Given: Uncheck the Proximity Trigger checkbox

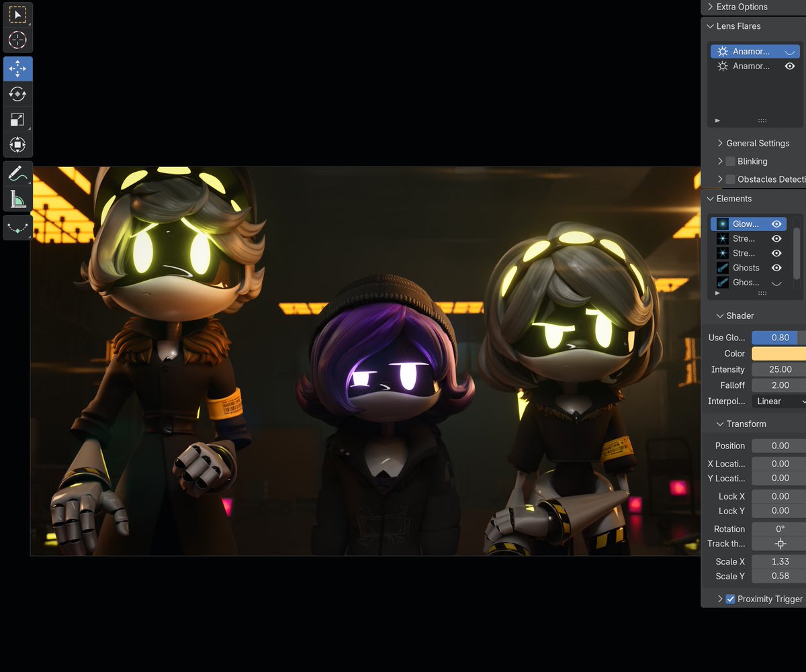Looking at the screenshot, I should [731, 599].
